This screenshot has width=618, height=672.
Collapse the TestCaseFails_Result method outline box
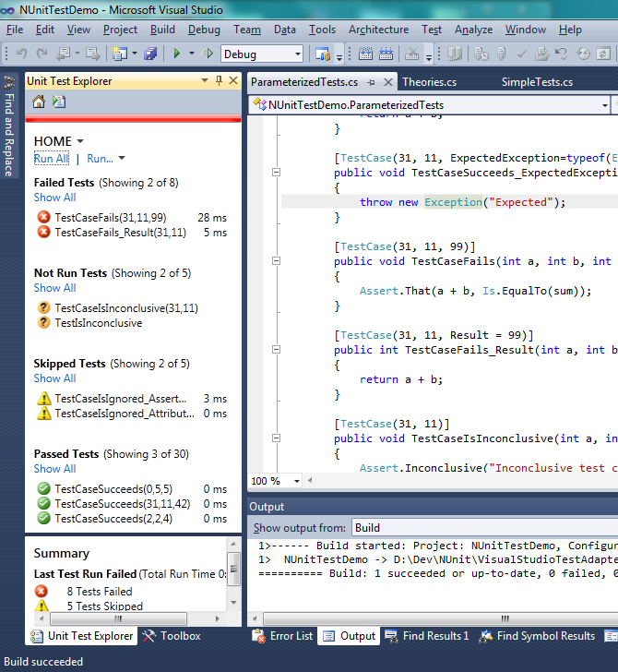pos(276,349)
